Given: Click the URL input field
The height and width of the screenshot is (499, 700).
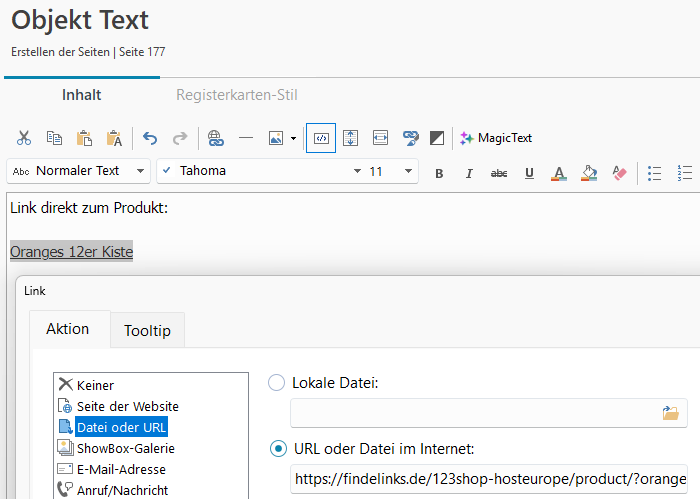Looking at the screenshot, I should click(488, 478).
